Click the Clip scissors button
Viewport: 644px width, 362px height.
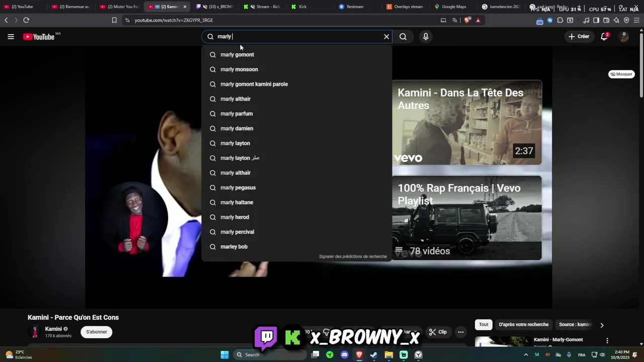(438, 332)
